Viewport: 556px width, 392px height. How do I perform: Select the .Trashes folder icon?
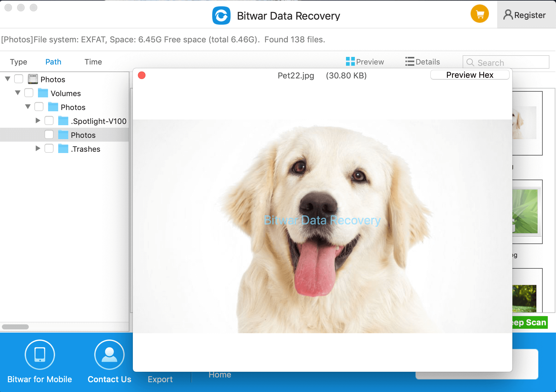(63, 149)
